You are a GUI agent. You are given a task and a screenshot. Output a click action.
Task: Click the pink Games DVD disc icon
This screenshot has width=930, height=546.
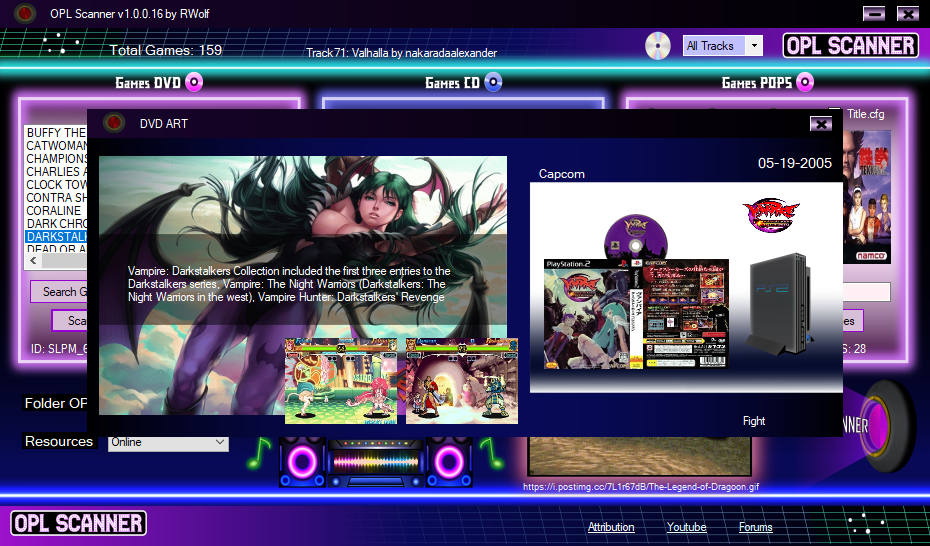tap(194, 82)
